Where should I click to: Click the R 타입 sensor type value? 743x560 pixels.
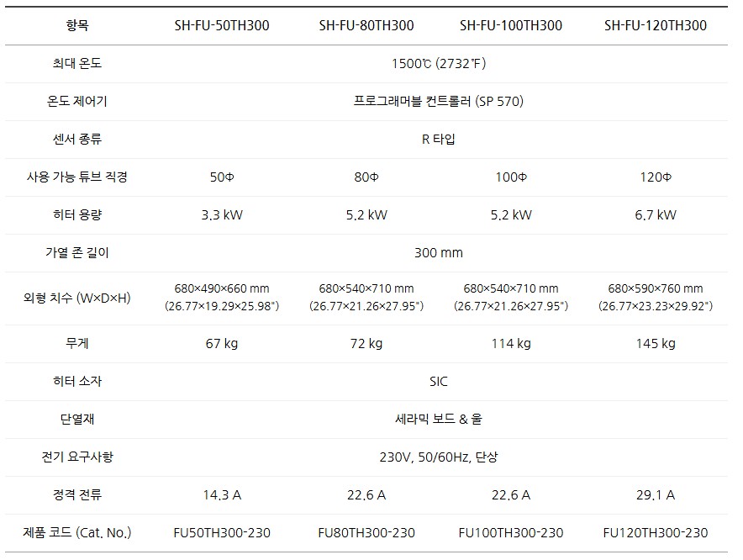[438, 140]
